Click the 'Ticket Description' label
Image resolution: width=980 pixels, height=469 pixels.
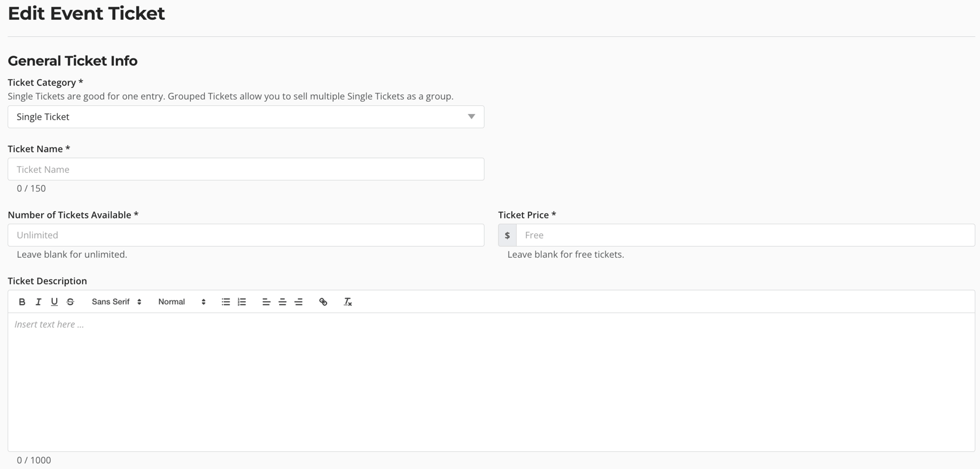click(47, 281)
